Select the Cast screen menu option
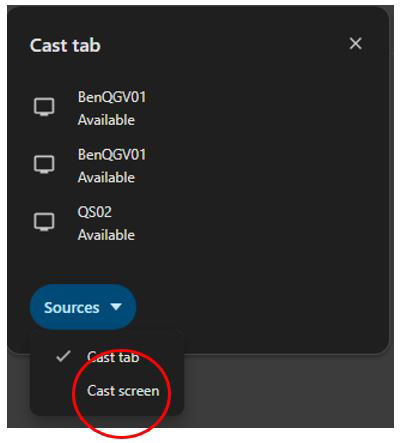 coord(123,391)
